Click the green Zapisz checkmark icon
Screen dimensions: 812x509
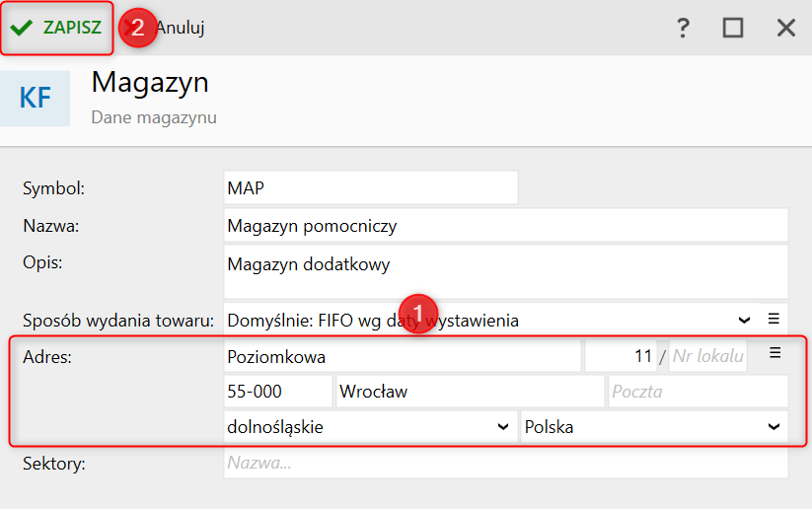22,28
